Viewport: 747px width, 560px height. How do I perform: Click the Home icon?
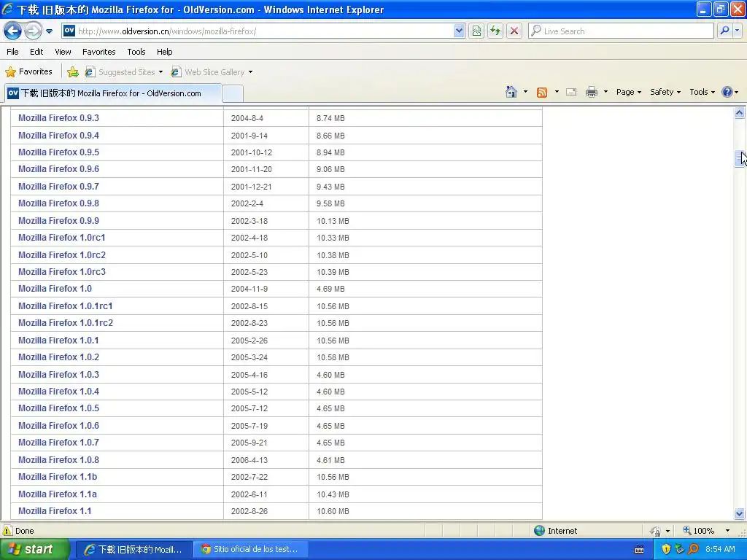point(511,92)
